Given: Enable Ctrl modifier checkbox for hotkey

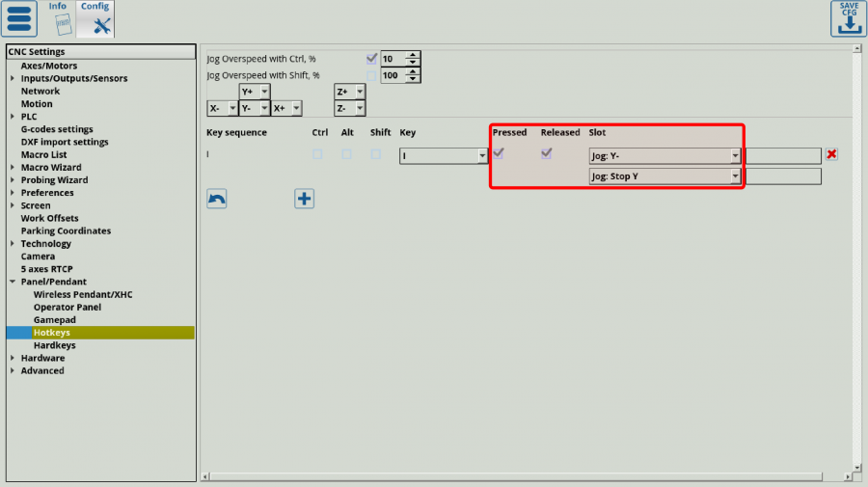Looking at the screenshot, I should (317, 154).
